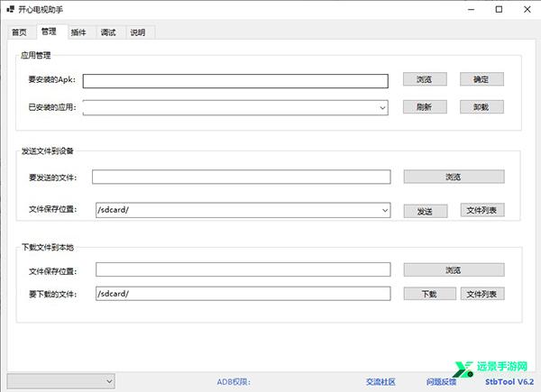The image size is (541, 392).
Task: Click the 要发送的文件 input field
Action: 241,178
